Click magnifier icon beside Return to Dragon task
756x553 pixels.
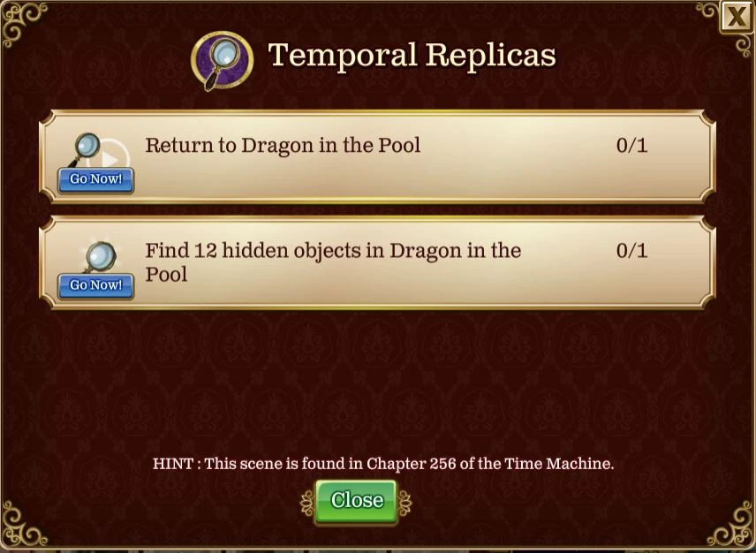(x=87, y=148)
